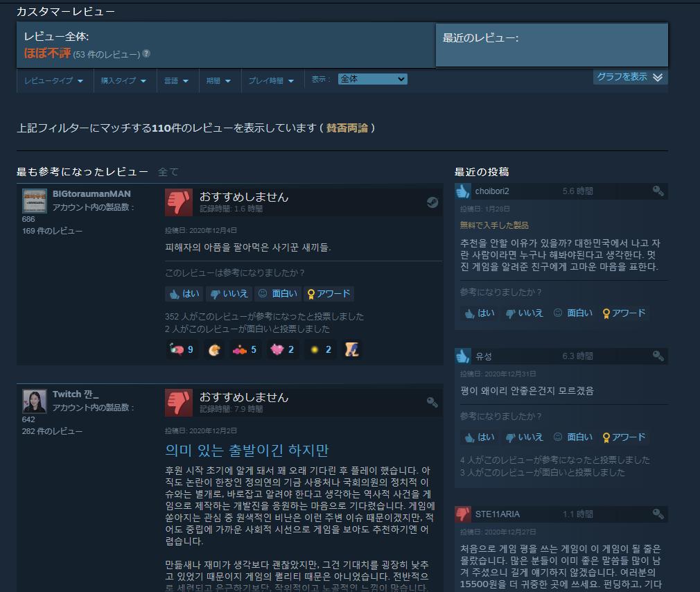Expand the グラフを表示 graph section
Image resolution: width=700 pixels, height=592 pixels.
[x=630, y=77]
